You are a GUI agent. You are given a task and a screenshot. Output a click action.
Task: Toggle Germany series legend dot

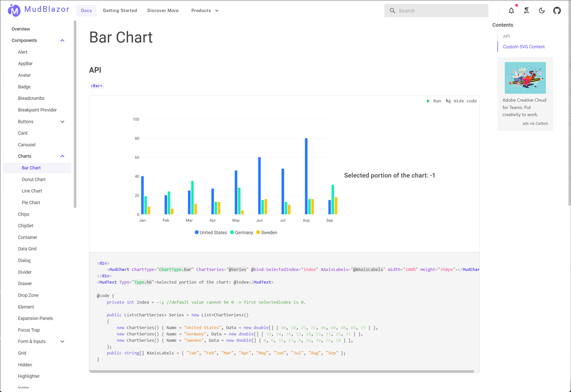232,232
